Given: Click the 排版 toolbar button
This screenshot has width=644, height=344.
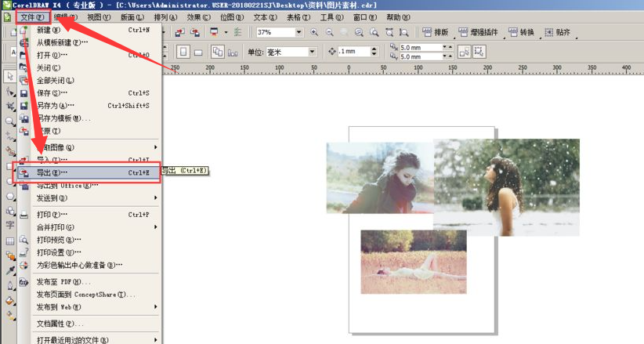Looking at the screenshot, I should click(435, 33).
